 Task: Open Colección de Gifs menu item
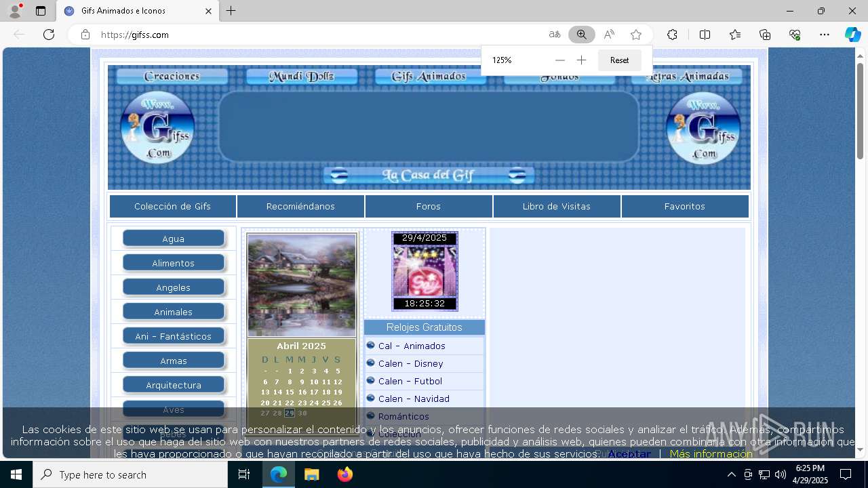pyautogui.click(x=173, y=207)
